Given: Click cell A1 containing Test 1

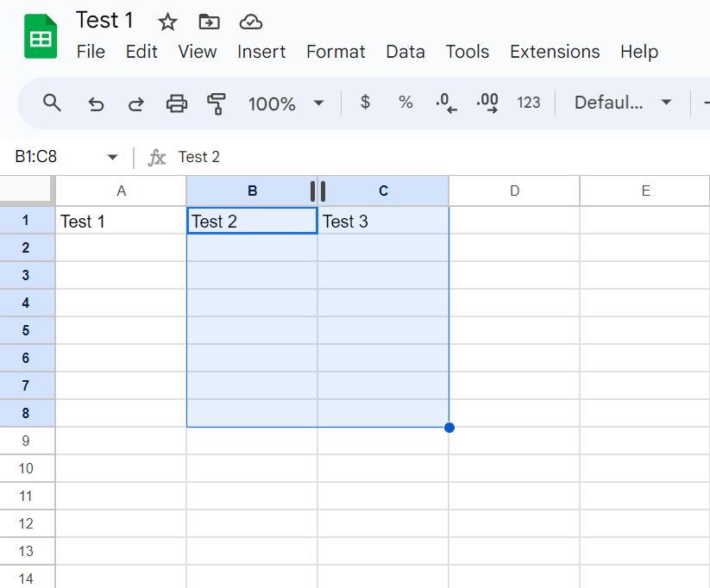Looking at the screenshot, I should point(121,222).
